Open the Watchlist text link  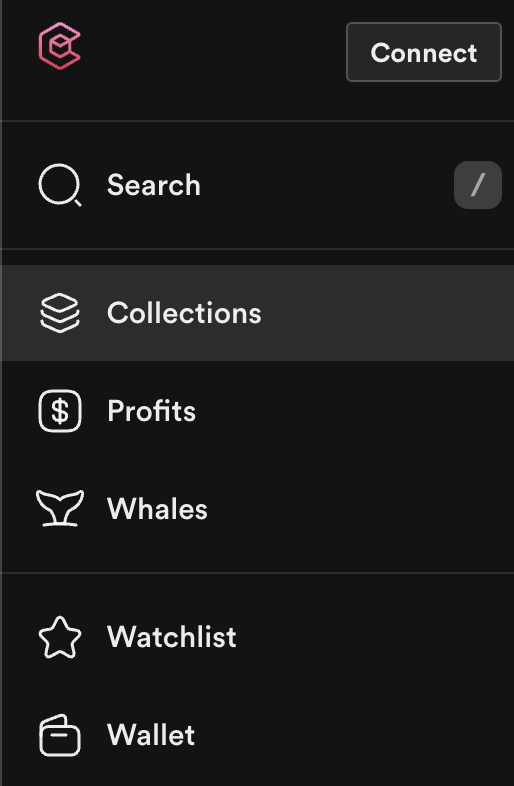[172, 637]
